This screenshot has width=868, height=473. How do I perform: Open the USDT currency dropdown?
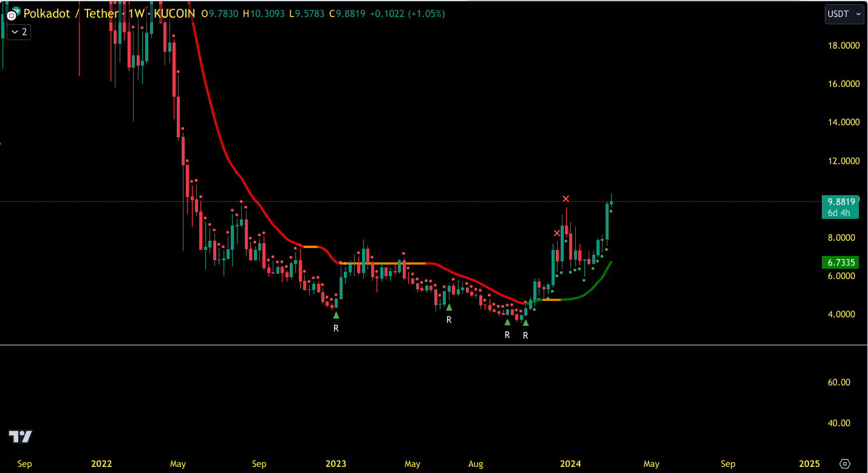pos(844,13)
